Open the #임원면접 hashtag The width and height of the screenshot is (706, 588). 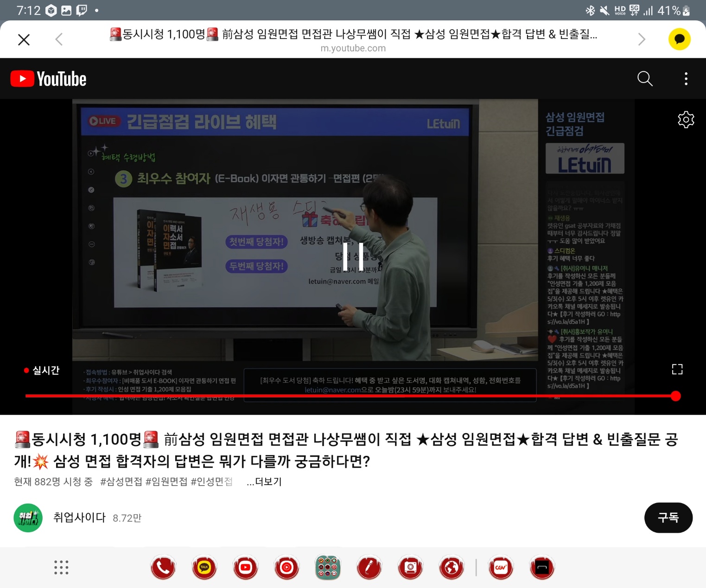point(166,481)
